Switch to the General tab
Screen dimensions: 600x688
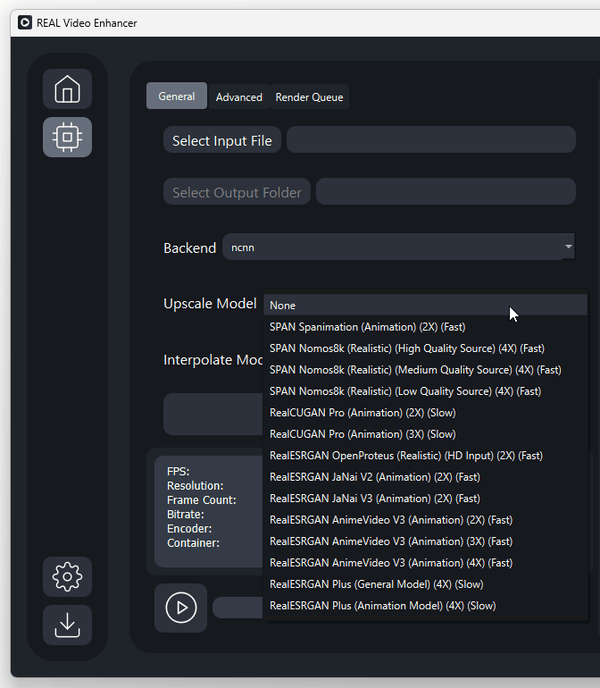click(176, 96)
